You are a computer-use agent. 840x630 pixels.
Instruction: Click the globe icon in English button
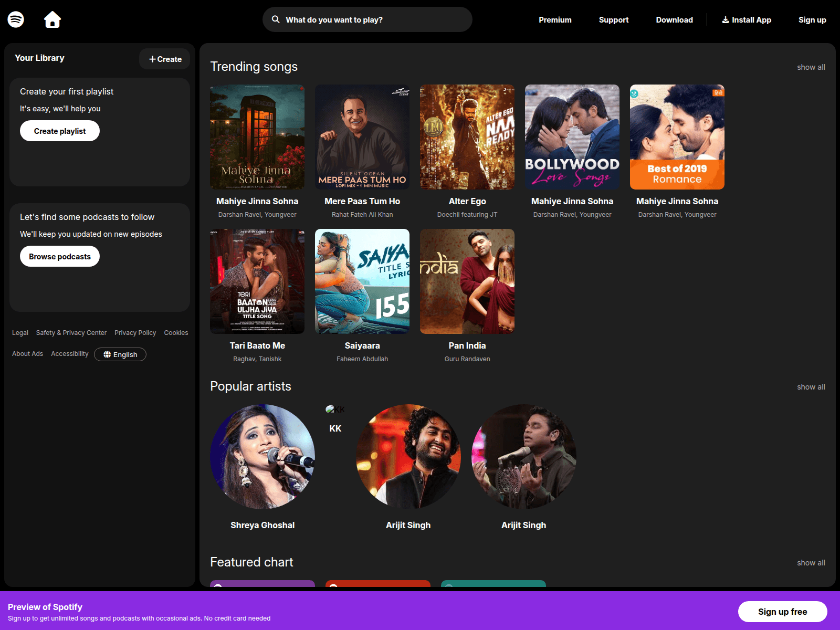pyautogui.click(x=107, y=354)
